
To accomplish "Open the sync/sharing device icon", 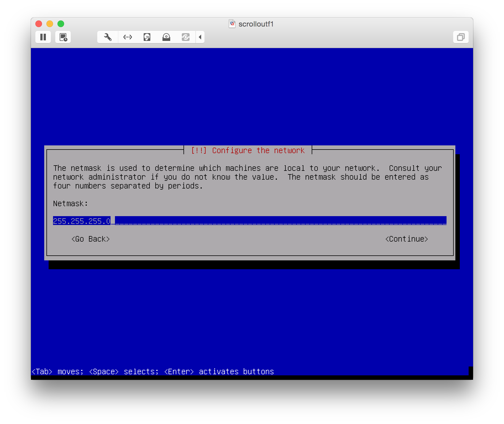I will (186, 37).
